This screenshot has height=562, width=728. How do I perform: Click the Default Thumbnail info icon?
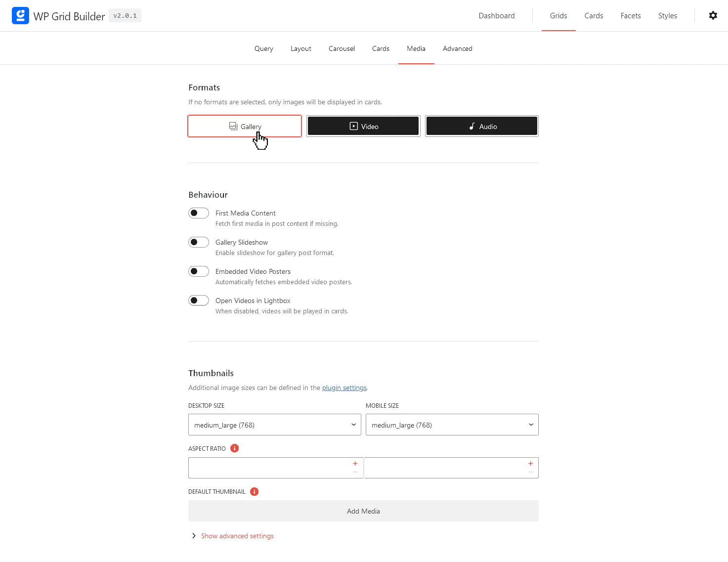(254, 491)
